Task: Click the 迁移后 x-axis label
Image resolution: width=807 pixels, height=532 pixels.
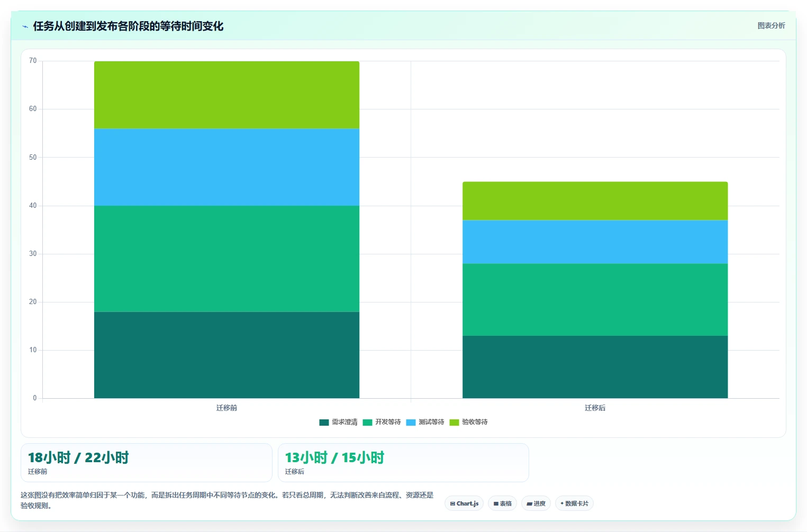Action: pos(595,408)
